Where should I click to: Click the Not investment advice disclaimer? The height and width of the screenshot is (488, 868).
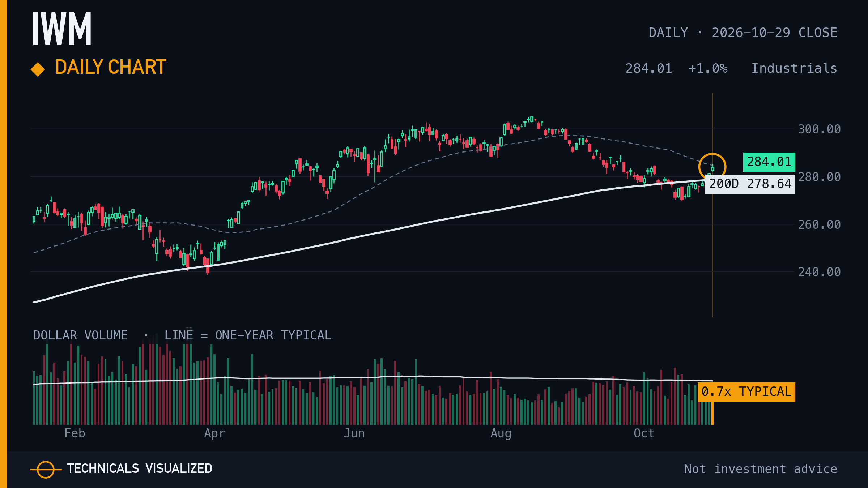(761, 469)
